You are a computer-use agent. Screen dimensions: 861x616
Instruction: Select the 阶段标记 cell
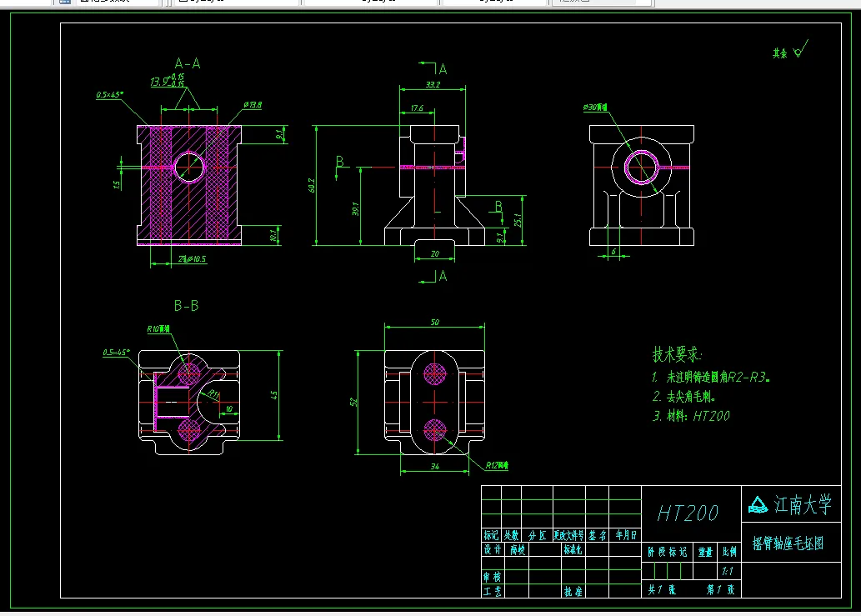(667, 552)
